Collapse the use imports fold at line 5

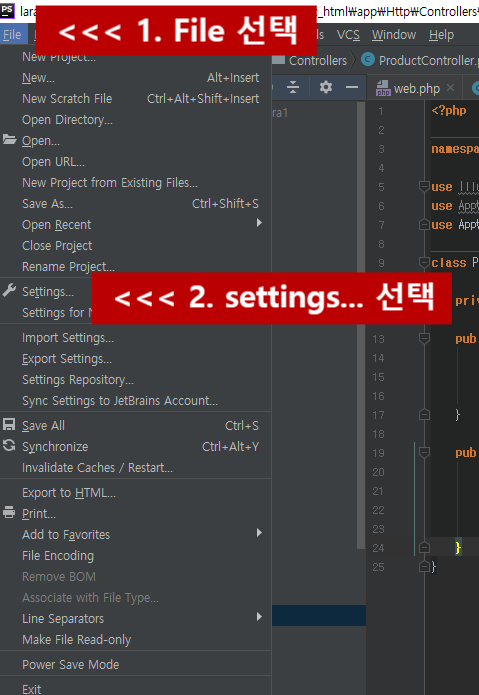[x=424, y=187]
